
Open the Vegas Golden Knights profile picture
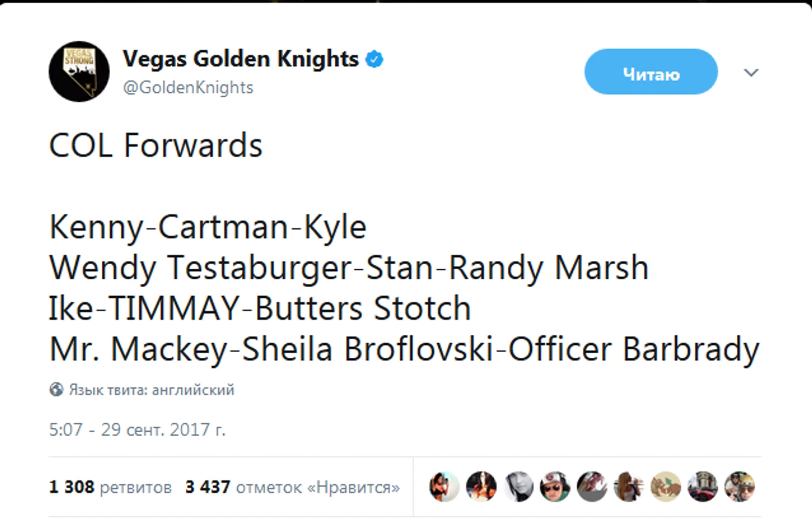79,72
